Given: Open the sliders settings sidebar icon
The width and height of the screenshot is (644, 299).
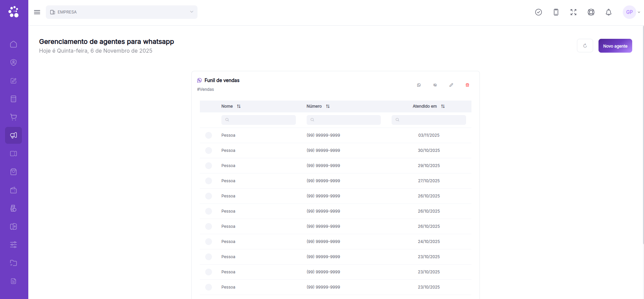Looking at the screenshot, I should point(13,245).
